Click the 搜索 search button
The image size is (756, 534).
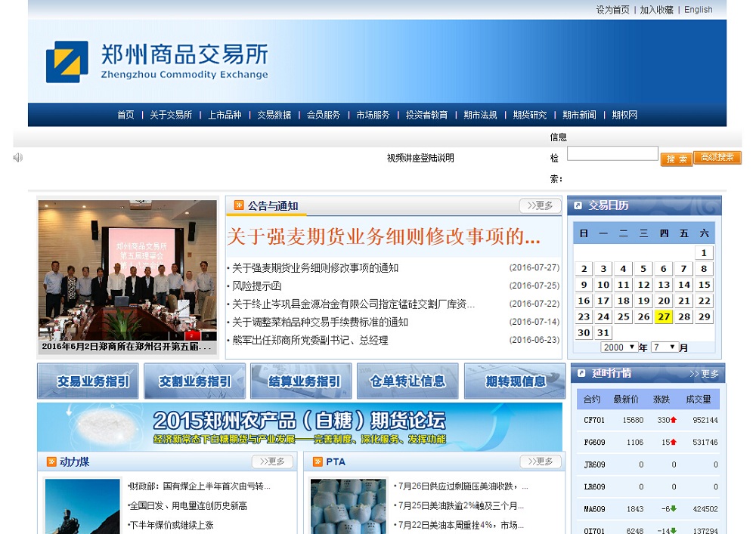click(x=677, y=159)
